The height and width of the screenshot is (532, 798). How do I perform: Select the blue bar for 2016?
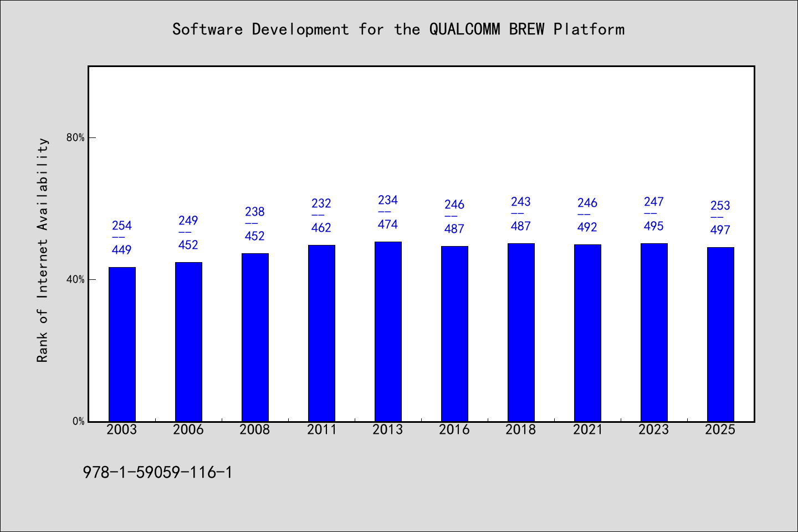point(454,334)
